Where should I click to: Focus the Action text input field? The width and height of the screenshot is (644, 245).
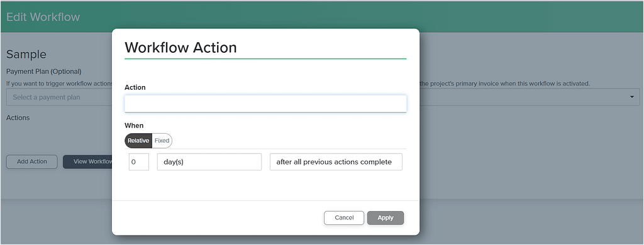pos(265,104)
